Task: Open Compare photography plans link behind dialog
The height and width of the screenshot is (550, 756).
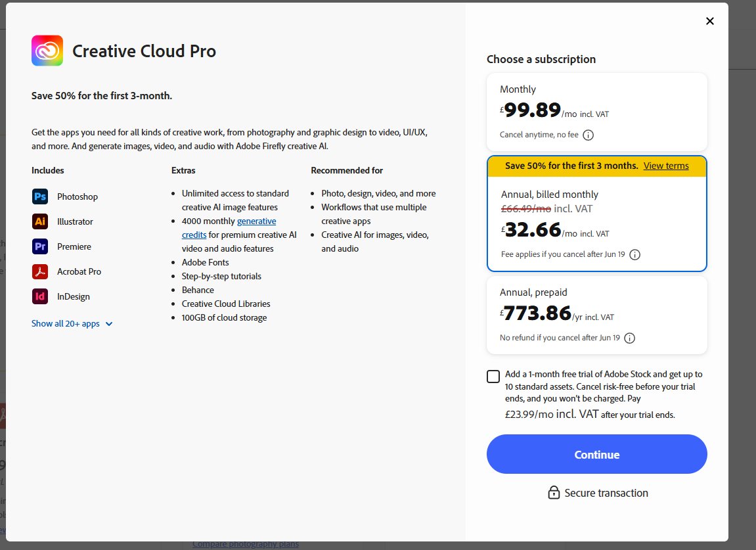Action: (x=246, y=543)
